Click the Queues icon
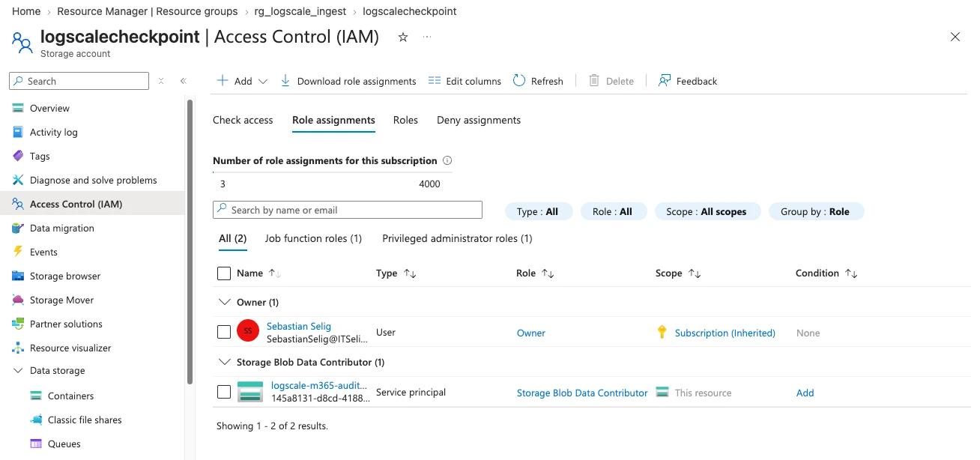This screenshot has width=980, height=460. point(36,444)
